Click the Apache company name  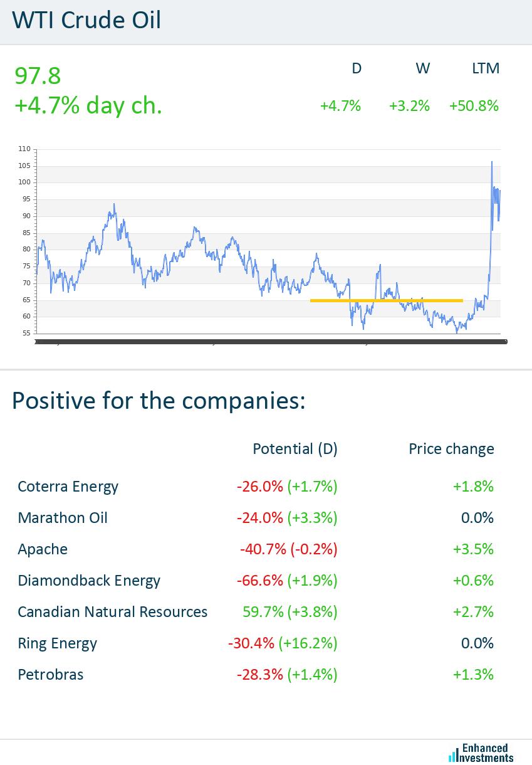[43, 549]
